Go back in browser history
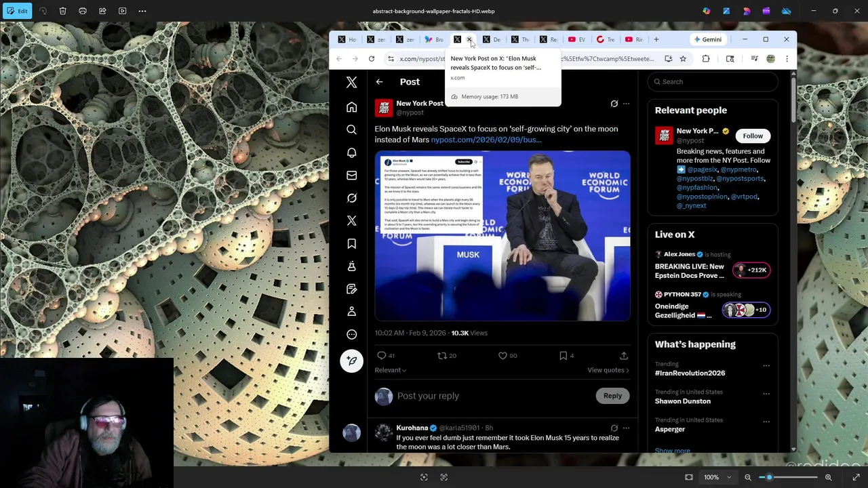 (339, 59)
